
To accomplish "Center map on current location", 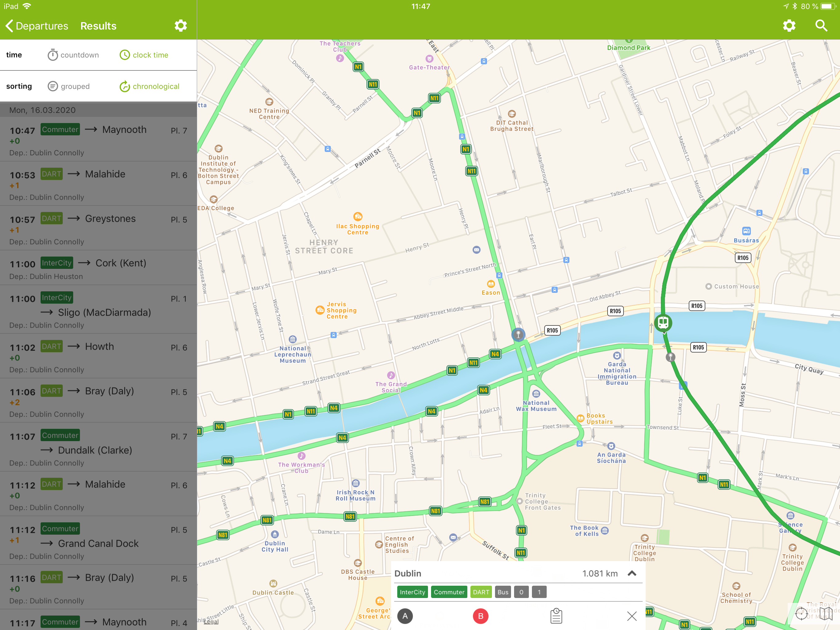I will click(x=801, y=613).
